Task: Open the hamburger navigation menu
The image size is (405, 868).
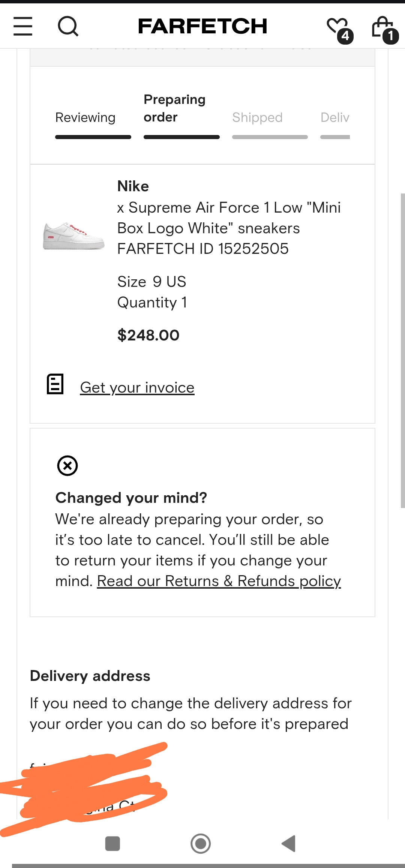Action: point(23,26)
